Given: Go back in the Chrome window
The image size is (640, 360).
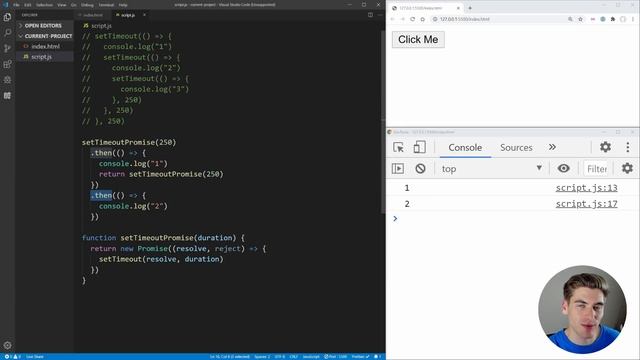Looking at the screenshot, I should 393,19.
